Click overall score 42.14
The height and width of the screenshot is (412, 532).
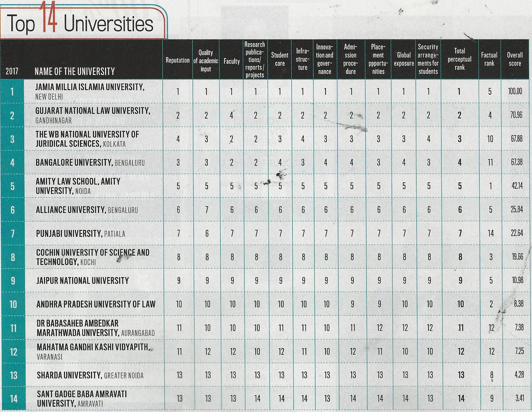pyautogui.click(x=517, y=186)
